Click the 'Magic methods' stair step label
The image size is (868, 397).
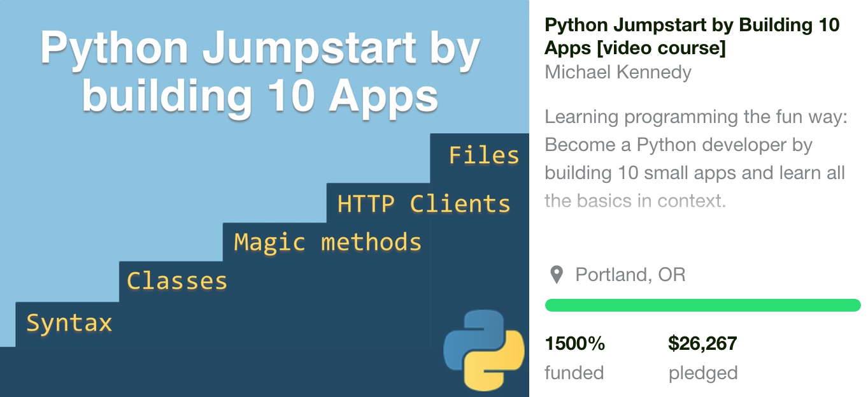point(327,243)
